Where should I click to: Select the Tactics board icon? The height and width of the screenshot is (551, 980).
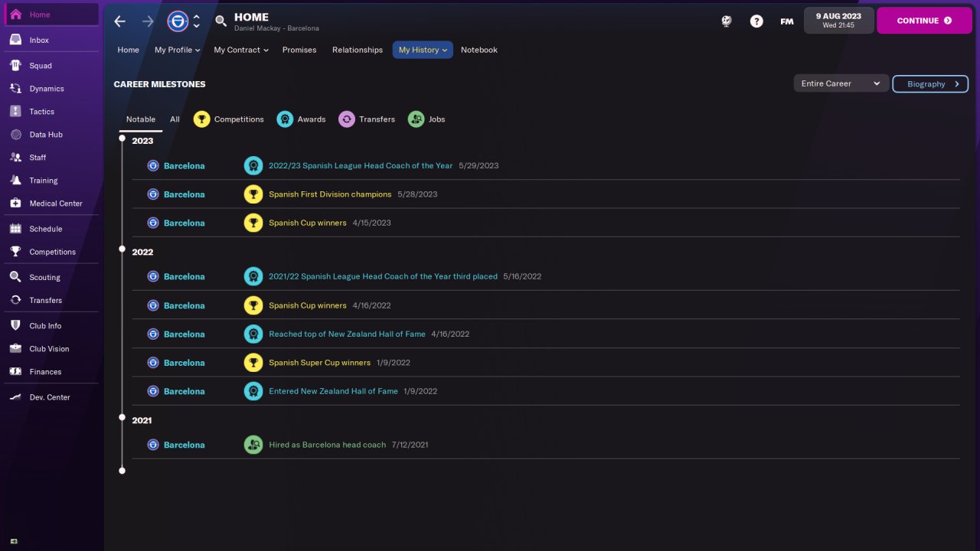point(15,112)
